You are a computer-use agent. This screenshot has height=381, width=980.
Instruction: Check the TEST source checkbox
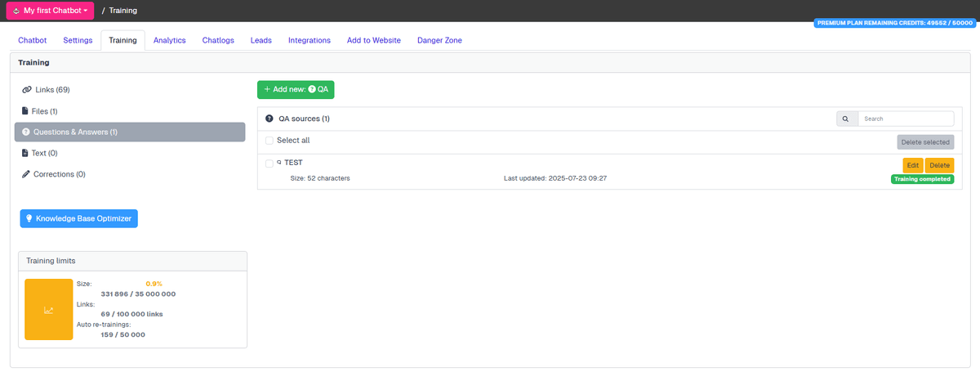(269, 164)
